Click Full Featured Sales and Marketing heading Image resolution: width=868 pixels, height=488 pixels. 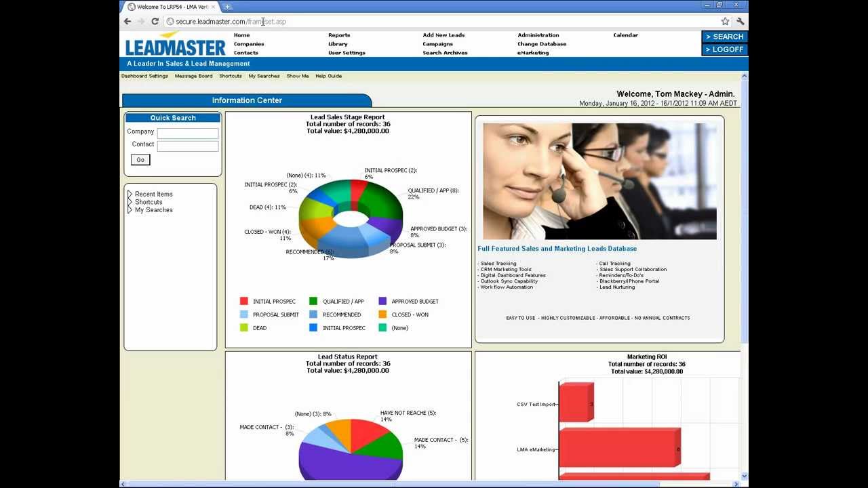pos(557,249)
